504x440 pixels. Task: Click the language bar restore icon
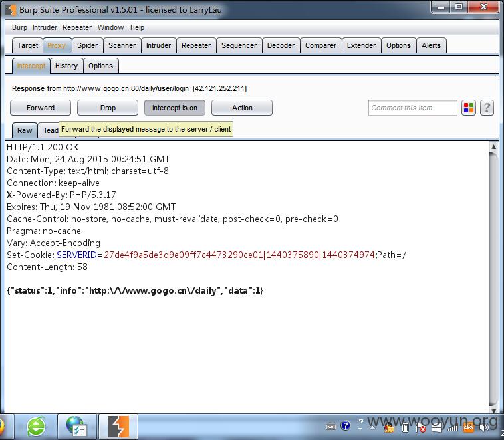tap(360, 421)
